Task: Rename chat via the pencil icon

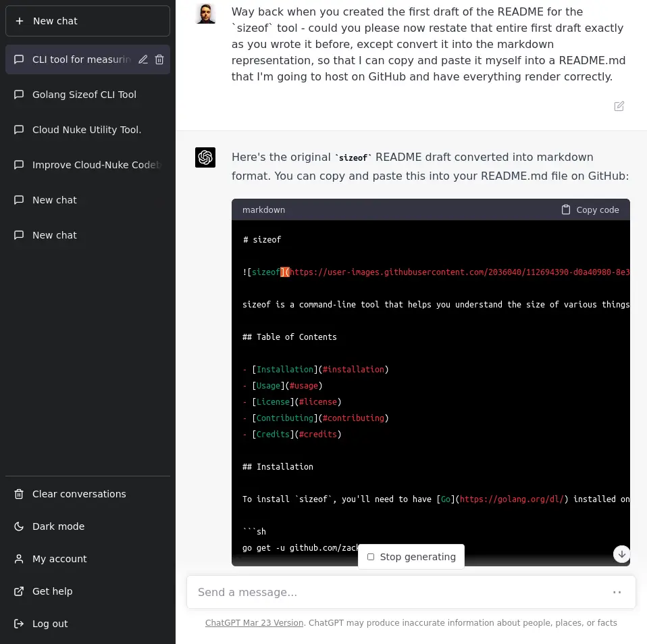Action: pyautogui.click(x=143, y=59)
